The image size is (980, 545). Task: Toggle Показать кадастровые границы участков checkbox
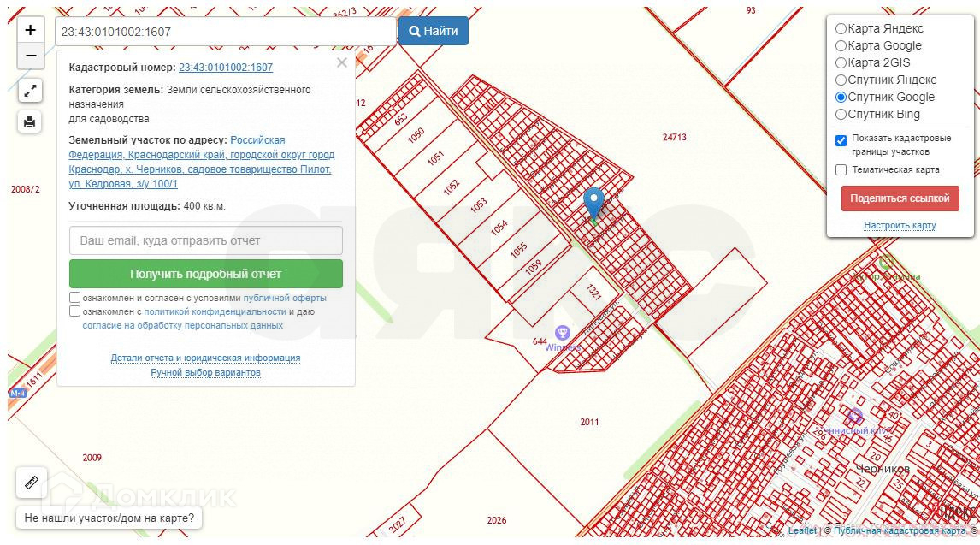point(841,140)
